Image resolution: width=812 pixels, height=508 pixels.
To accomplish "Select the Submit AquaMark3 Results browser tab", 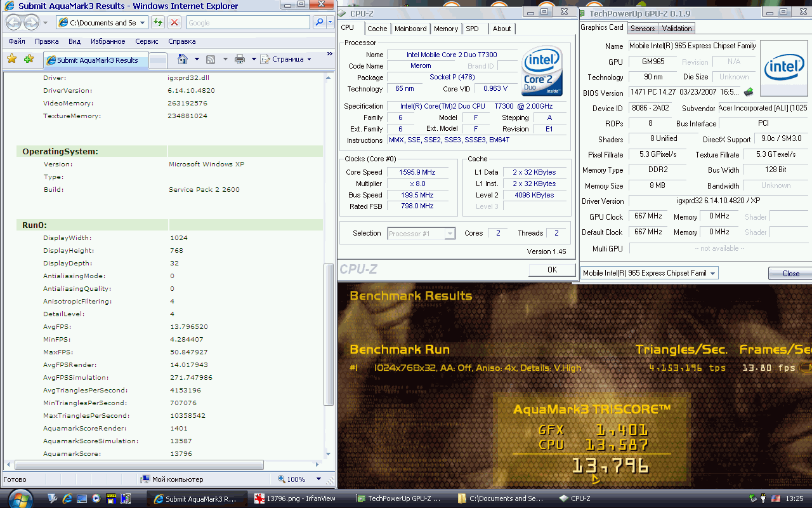I will (95, 60).
